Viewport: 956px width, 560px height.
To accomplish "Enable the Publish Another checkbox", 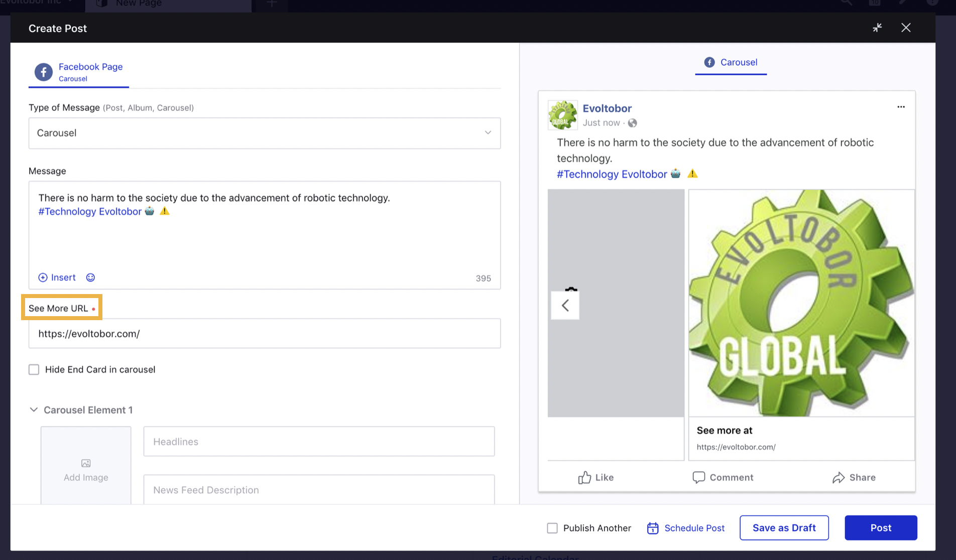I will point(552,528).
